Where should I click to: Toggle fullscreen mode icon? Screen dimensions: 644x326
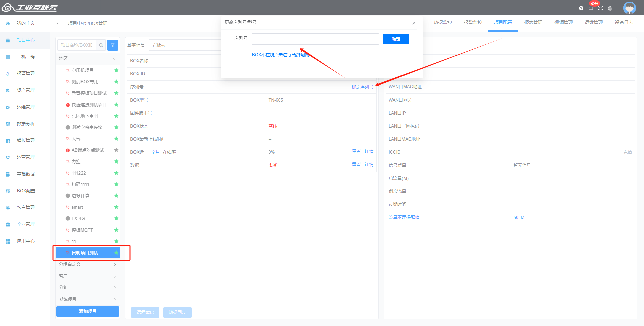[600, 8]
